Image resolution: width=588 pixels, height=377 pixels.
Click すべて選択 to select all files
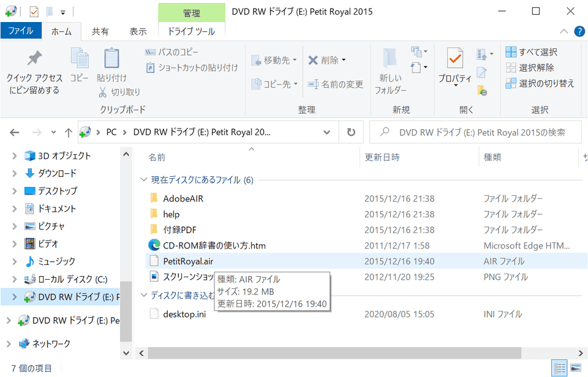click(x=536, y=51)
